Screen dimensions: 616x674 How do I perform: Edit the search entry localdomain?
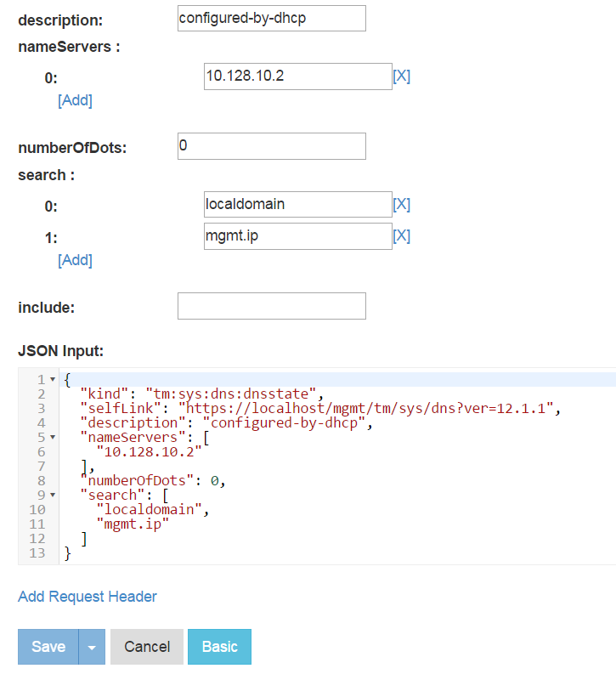[x=297, y=204]
